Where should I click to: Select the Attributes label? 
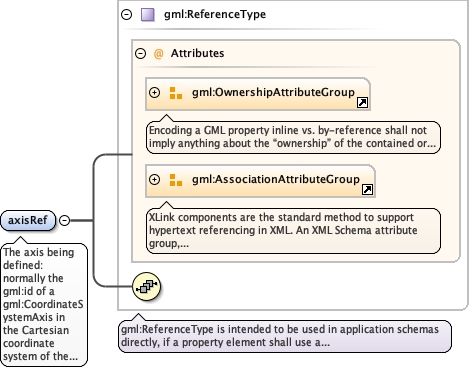tap(197, 53)
